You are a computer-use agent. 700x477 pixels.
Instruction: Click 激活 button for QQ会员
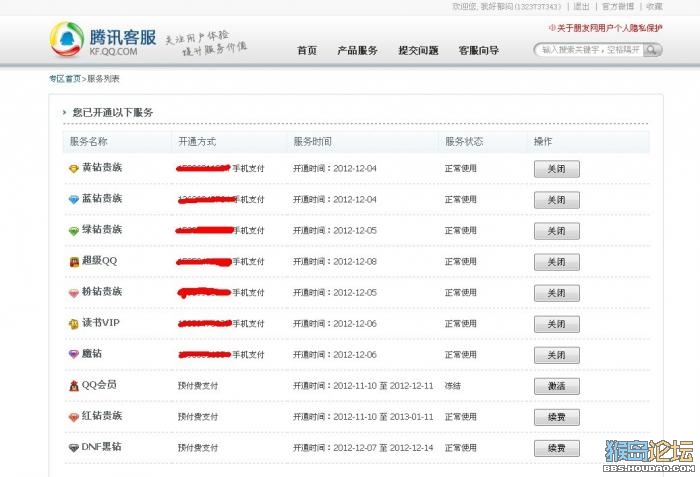(x=557, y=386)
